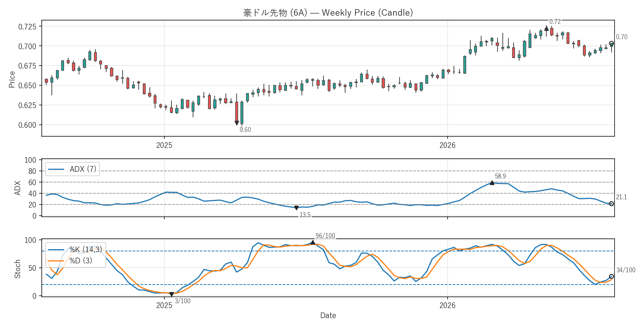Click the "58.9" ADX peak annotation
Image resolution: width=644 pixels, height=327 pixels.
click(x=500, y=176)
